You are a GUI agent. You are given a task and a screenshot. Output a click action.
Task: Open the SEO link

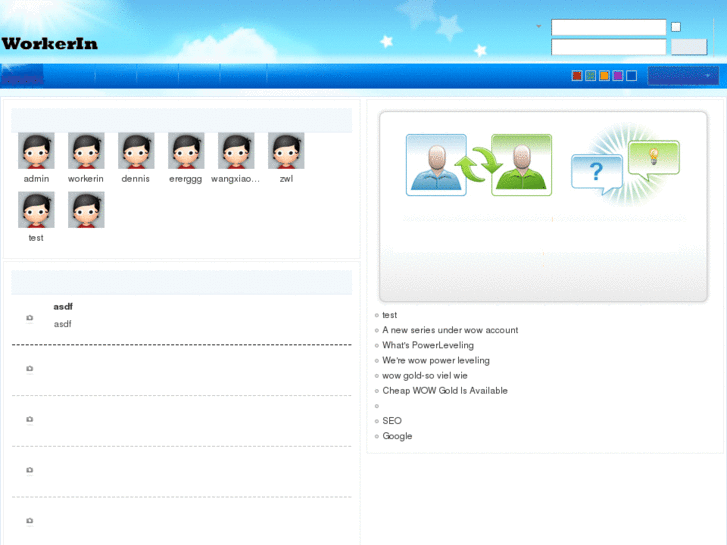(392, 421)
